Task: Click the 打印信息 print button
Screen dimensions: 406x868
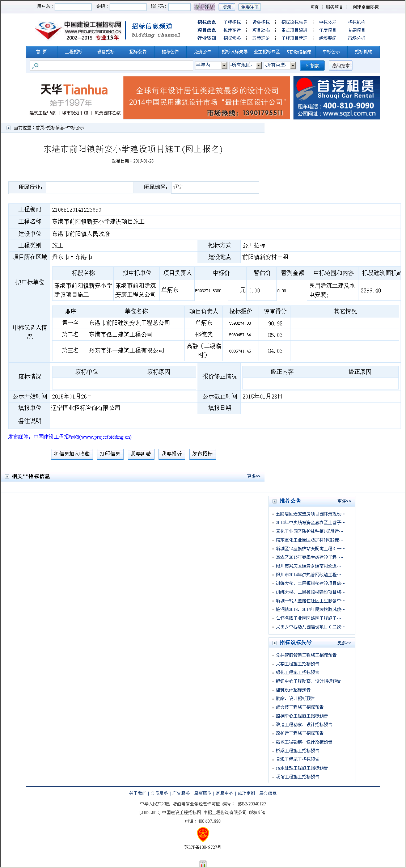Action: [x=110, y=454]
